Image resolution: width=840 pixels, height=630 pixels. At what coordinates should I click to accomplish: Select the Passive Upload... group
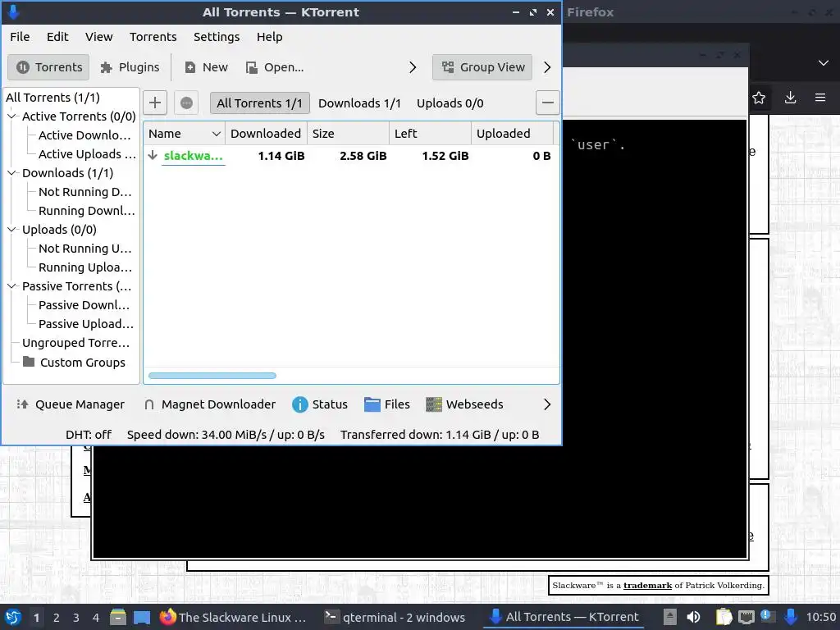pyautogui.click(x=85, y=324)
